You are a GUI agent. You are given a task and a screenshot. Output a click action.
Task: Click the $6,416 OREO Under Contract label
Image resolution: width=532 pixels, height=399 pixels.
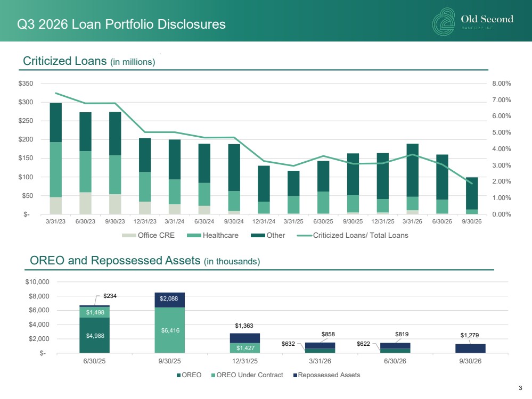click(170, 330)
